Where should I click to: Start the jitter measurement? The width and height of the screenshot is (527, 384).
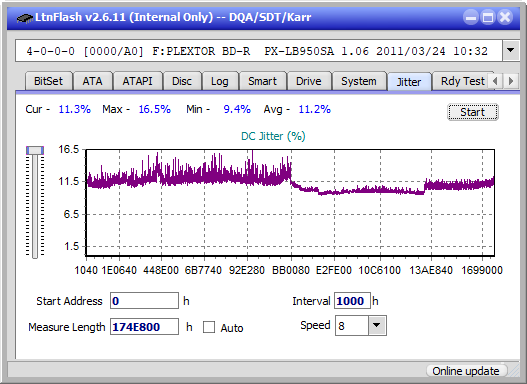[x=473, y=112]
